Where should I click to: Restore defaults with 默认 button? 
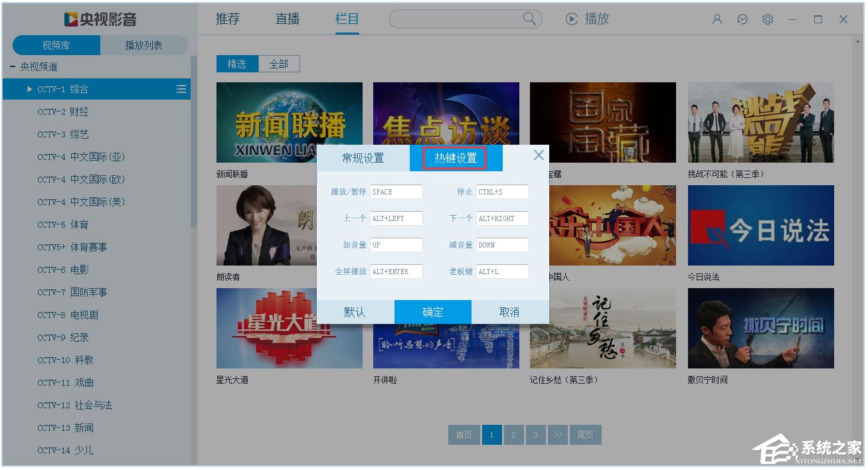[356, 311]
